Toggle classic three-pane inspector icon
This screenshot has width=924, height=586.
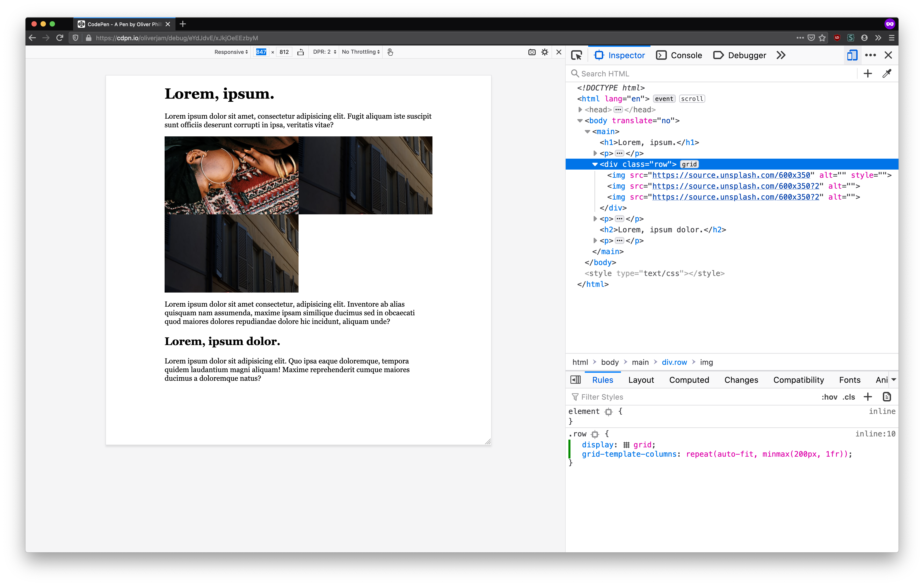(575, 380)
